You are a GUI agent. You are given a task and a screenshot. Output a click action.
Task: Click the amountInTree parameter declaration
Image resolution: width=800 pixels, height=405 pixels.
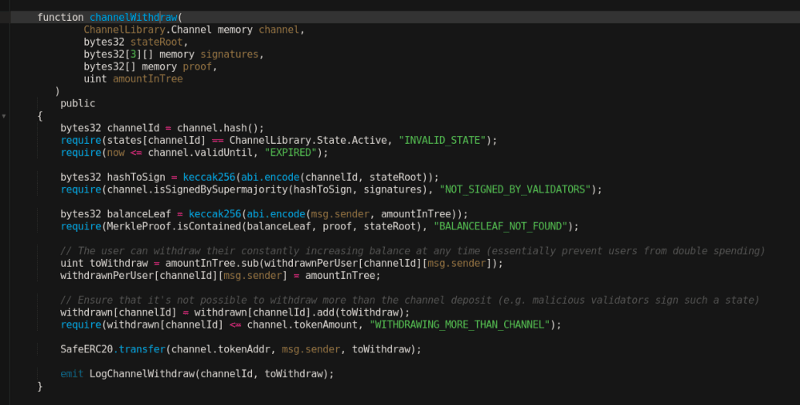(x=133, y=79)
